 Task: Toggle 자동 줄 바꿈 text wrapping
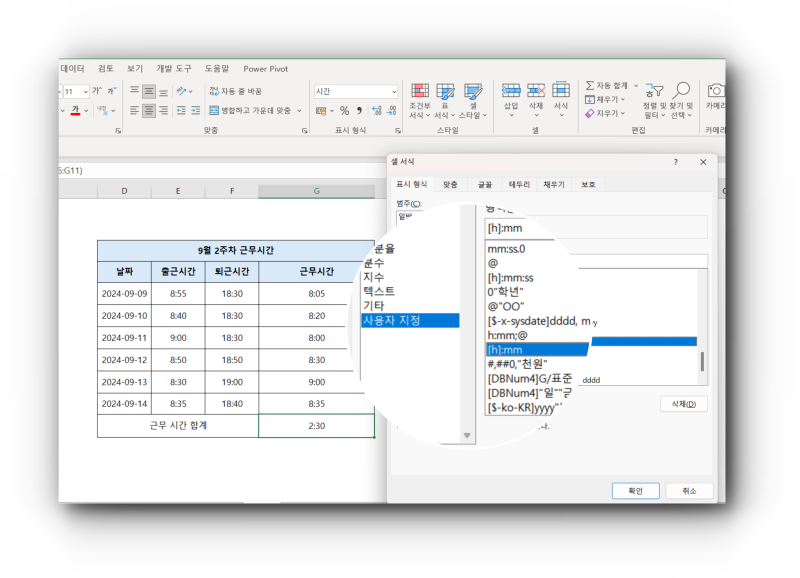tap(235, 91)
